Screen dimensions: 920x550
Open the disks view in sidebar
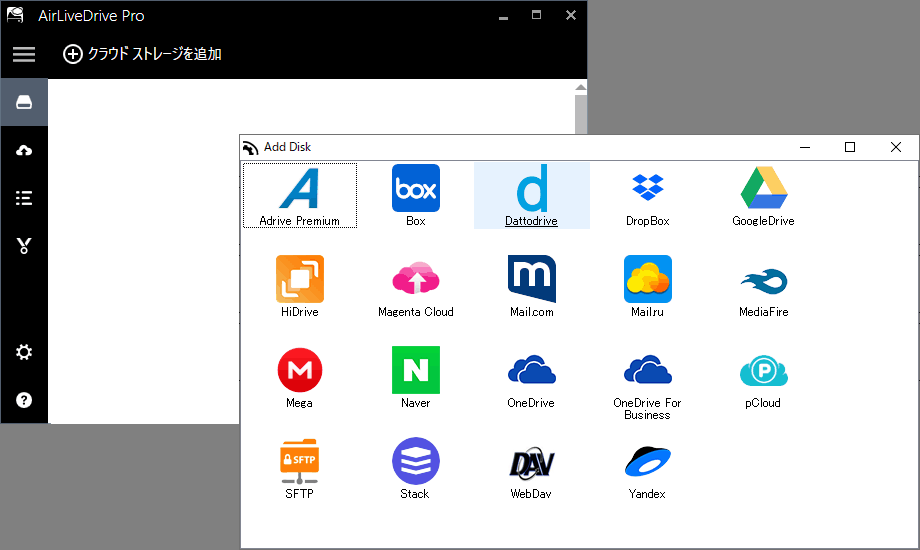point(24,102)
